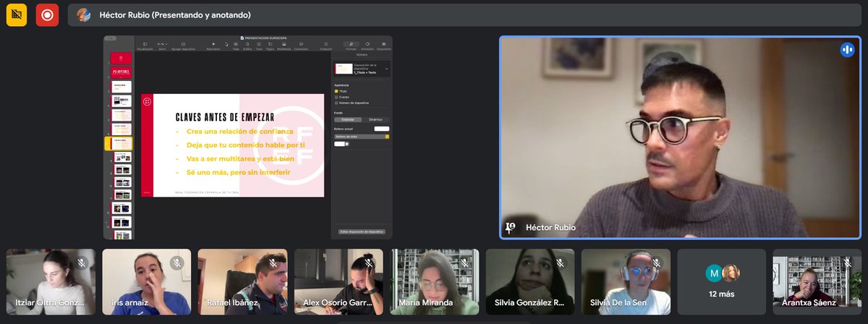The height and width of the screenshot is (324, 868).
Task: Click the yellow icon next to the record button
Action: [17, 14]
